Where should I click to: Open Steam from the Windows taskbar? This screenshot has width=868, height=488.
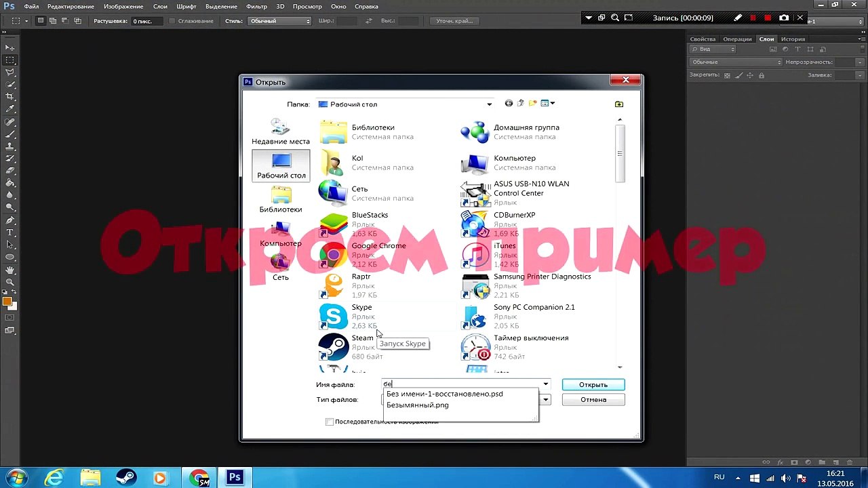tap(127, 478)
